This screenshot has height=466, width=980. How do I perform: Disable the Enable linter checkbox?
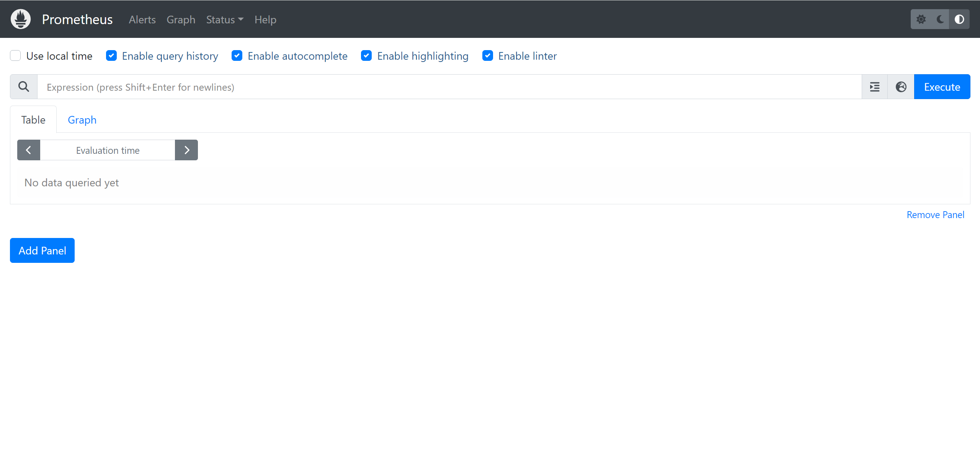(488, 55)
